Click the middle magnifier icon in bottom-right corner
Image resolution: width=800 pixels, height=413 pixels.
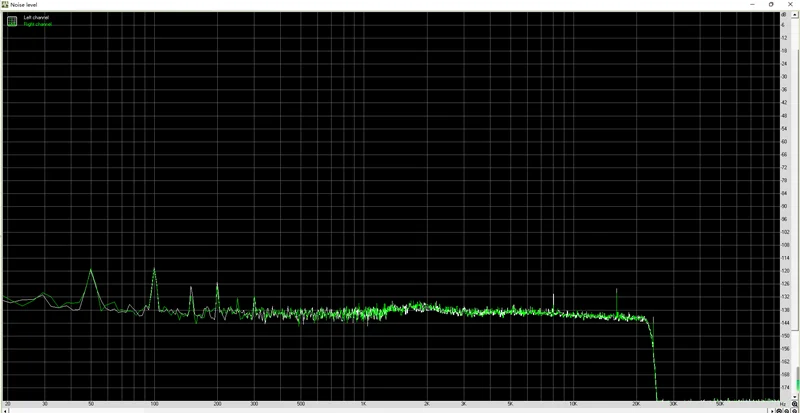[x=787, y=410]
